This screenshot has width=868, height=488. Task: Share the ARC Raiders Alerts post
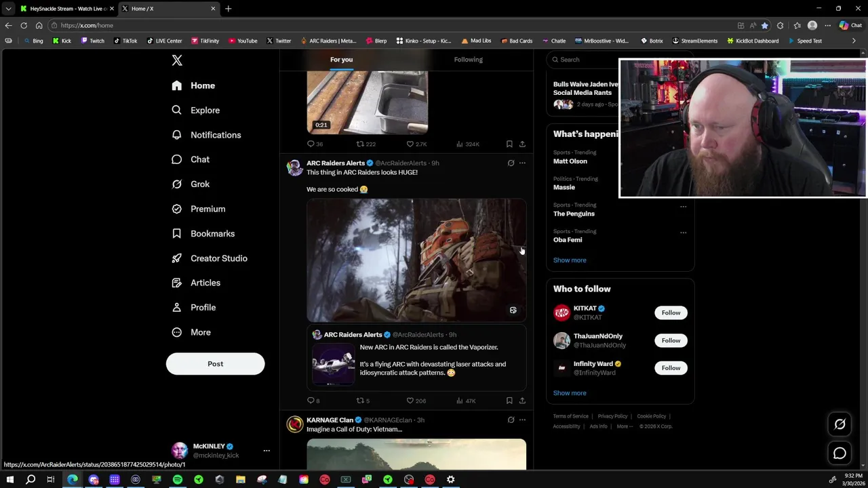coord(522,401)
